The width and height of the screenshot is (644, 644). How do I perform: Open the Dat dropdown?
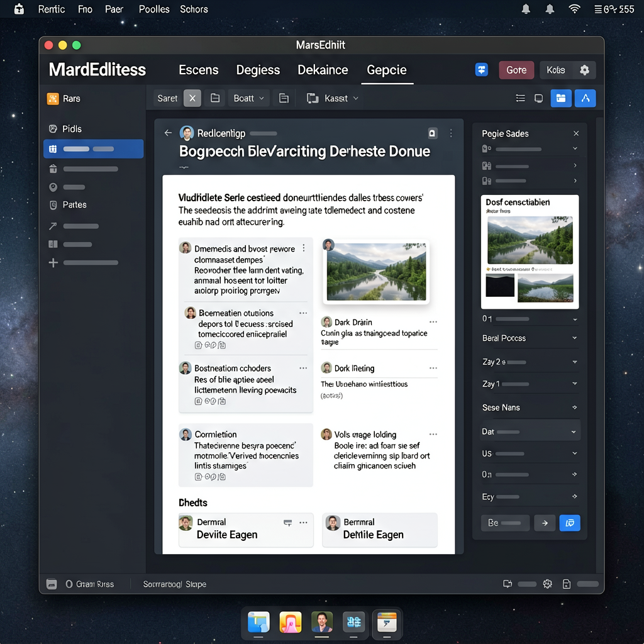coord(530,431)
